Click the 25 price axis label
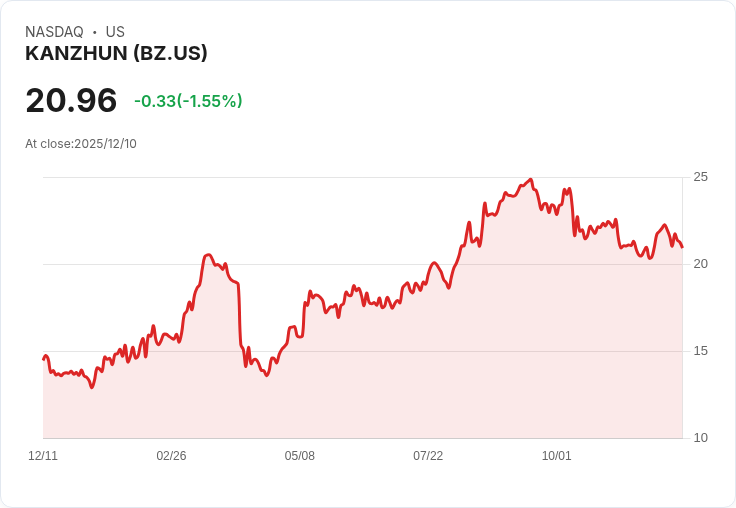Viewport: 736px width, 508px height. 700,177
